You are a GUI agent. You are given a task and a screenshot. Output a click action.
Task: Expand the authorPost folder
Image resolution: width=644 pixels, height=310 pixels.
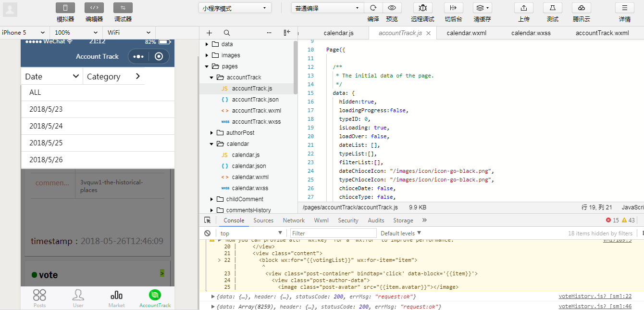(x=211, y=133)
